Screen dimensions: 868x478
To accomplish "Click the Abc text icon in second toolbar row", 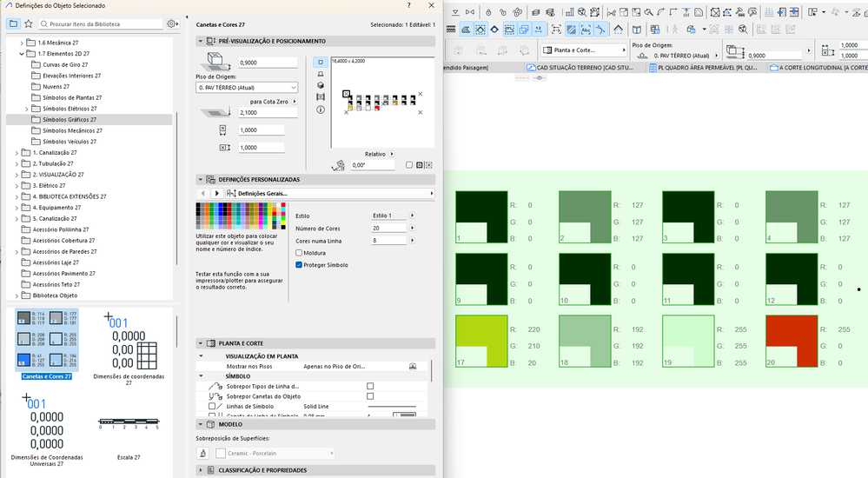I will click(586, 30).
